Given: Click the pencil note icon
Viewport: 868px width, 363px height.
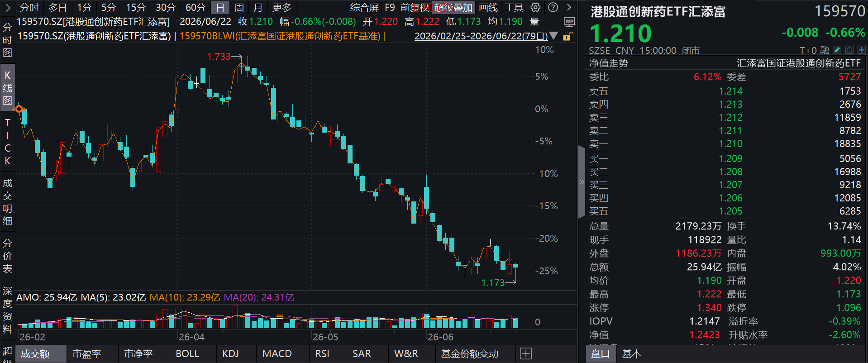Looking at the screenshot, I should tap(837, 50).
